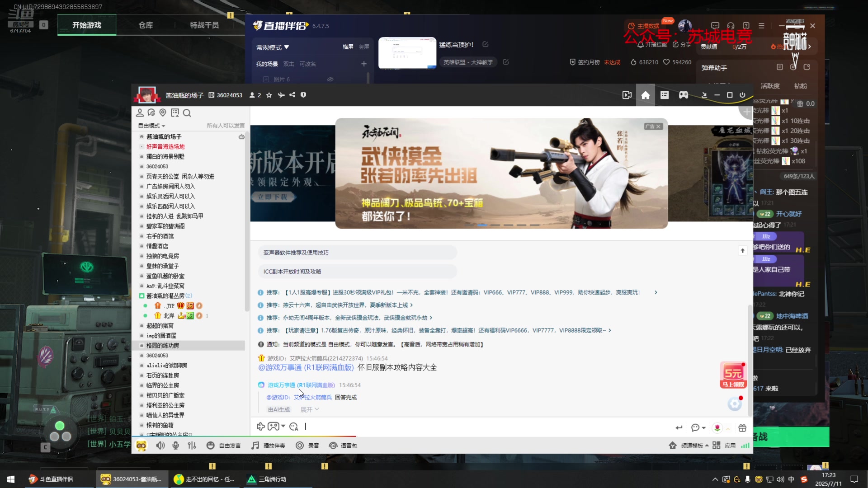Image resolution: width=868 pixels, height=488 pixels.
Task: Favorite the channel with the star icon
Action: point(269,95)
